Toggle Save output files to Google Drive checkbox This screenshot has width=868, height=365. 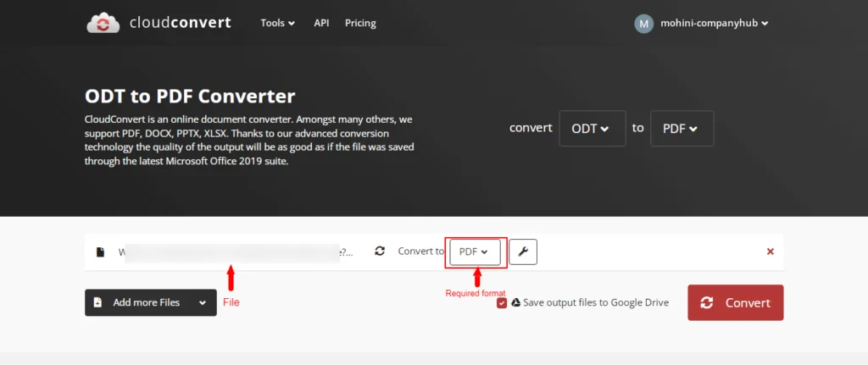tap(502, 303)
